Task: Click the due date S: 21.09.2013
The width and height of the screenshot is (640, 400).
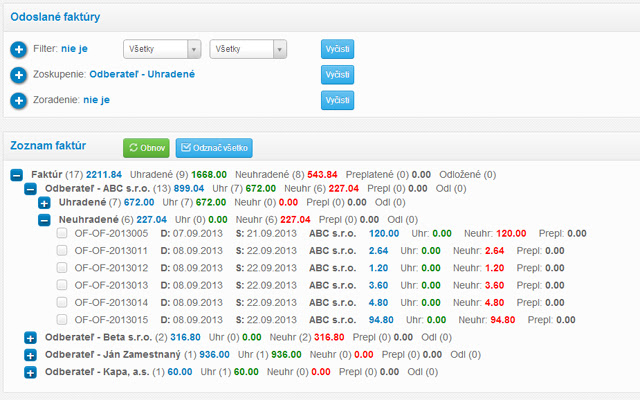Action: [x=266, y=233]
